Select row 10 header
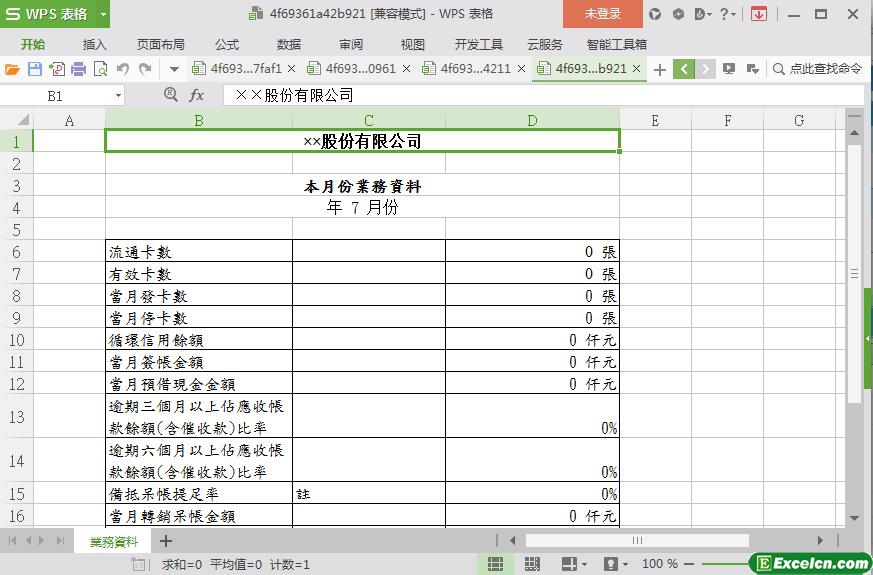 click(16, 340)
